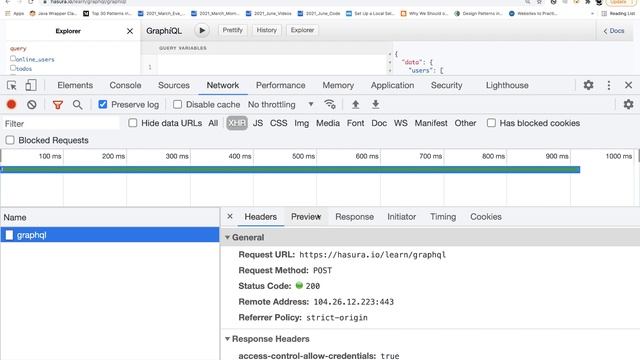Switch to the Response tab
The image size is (640, 360).
pos(354,217)
